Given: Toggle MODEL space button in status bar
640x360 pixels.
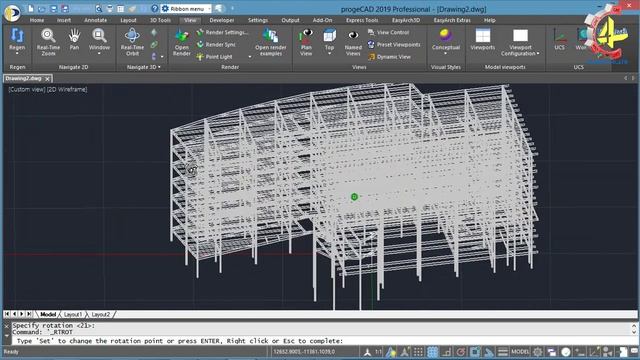Looking at the screenshot, I should point(520,351).
